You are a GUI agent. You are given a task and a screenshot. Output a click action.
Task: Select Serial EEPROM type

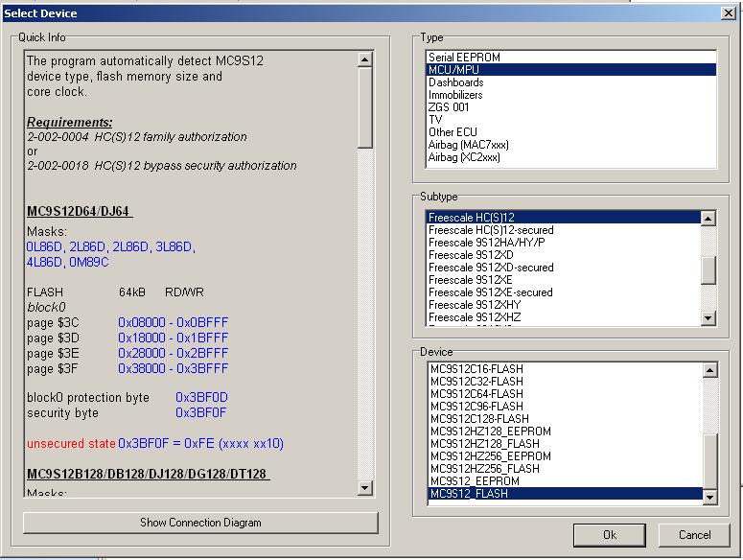pos(571,58)
